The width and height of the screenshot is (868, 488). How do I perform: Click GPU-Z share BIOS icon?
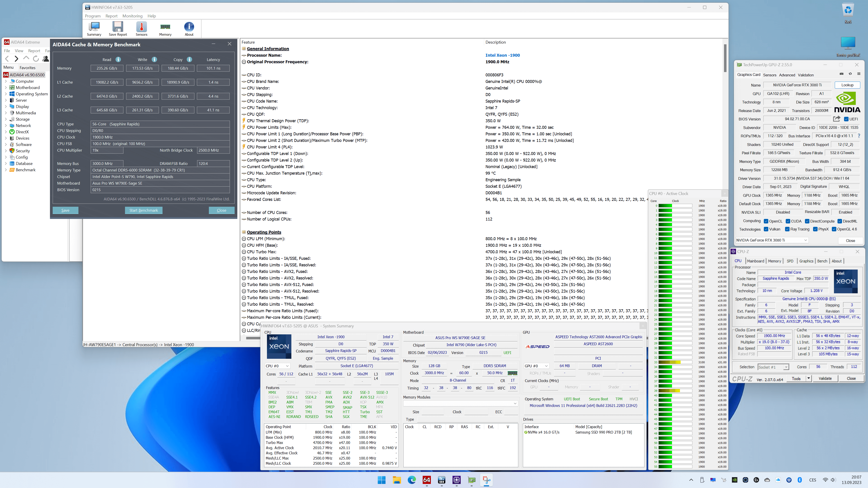[837, 119]
